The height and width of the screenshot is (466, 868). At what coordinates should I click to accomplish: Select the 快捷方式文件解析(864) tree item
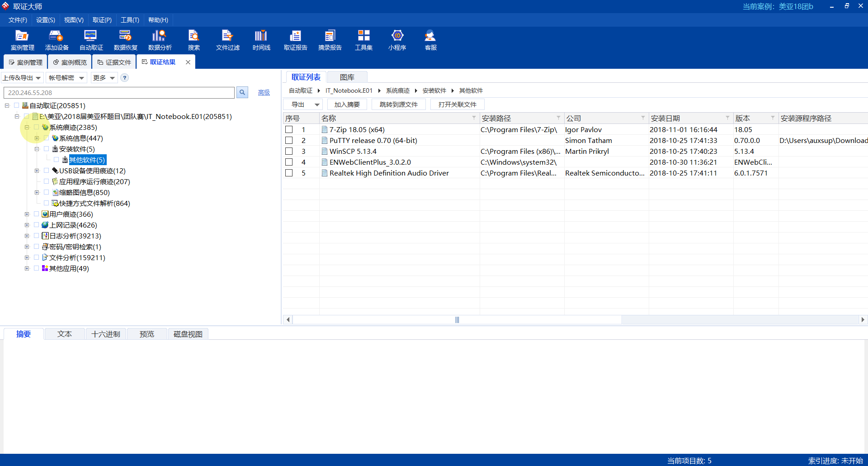(x=94, y=203)
